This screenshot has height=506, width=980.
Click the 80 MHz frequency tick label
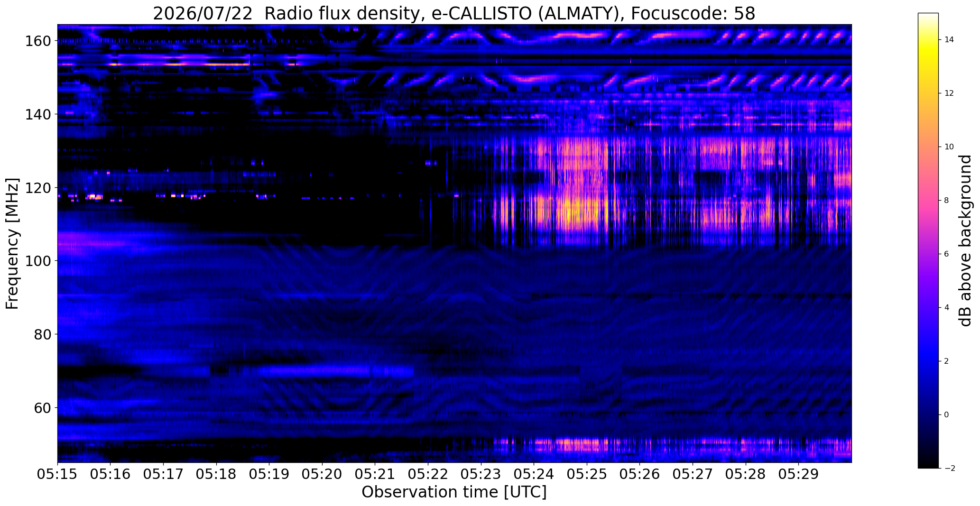(42, 334)
